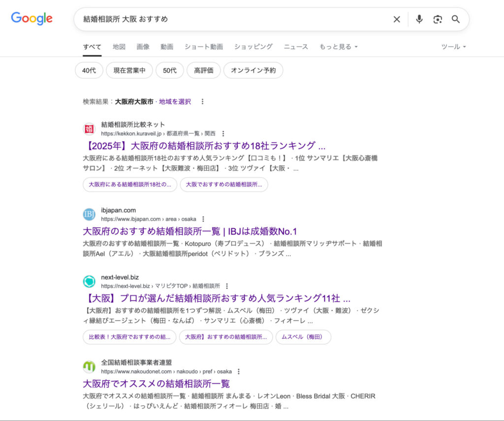The image size is (504, 421).
Task: Open 大阪府でオススメの結婚相談所一覧 result
Action: click(x=156, y=384)
